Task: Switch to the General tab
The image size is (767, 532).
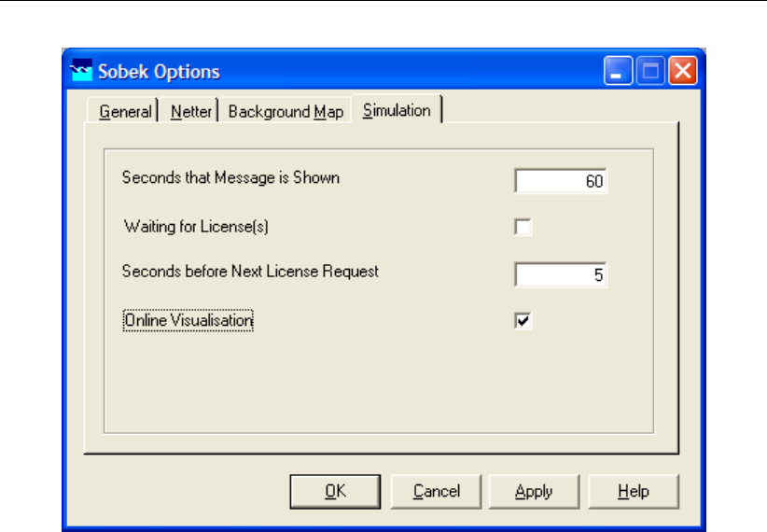Action: [122, 111]
